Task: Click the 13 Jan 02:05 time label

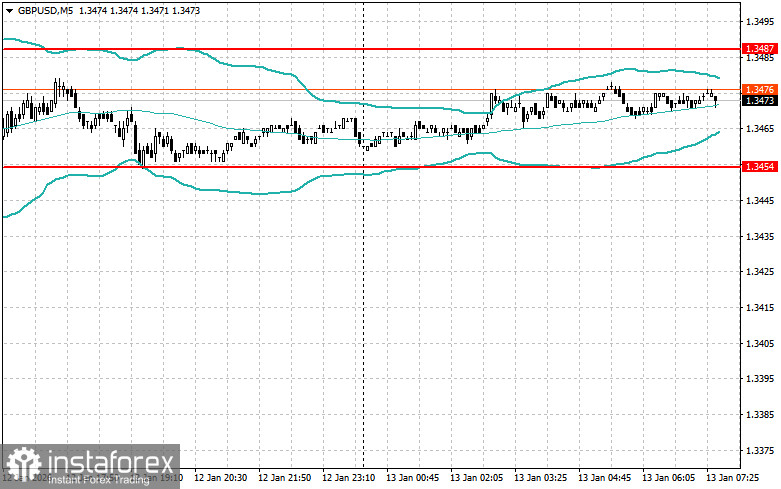Action: coord(477,478)
